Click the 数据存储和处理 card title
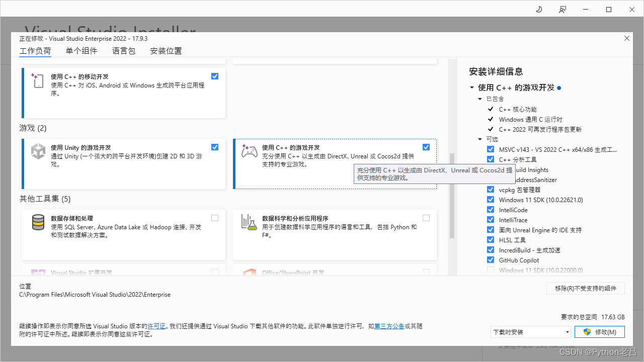 point(72,219)
